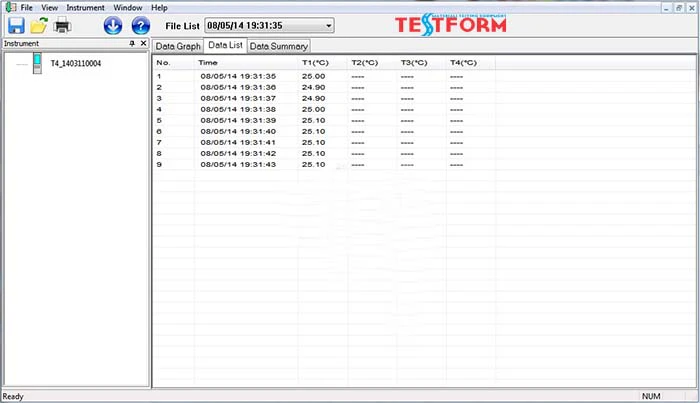Click the Save disk icon
The height and width of the screenshot is (403, 700).
(16, 25)
